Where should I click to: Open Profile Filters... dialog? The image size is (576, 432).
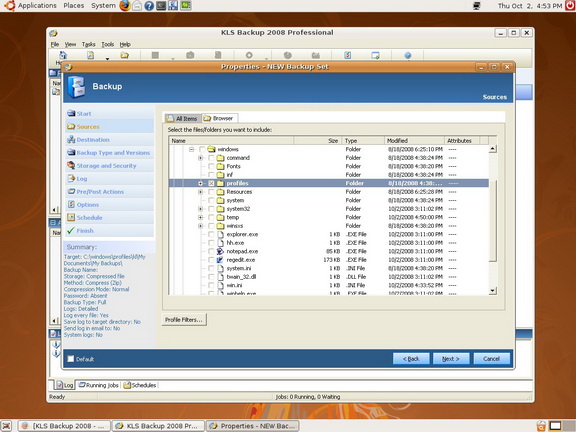(184, 320)
